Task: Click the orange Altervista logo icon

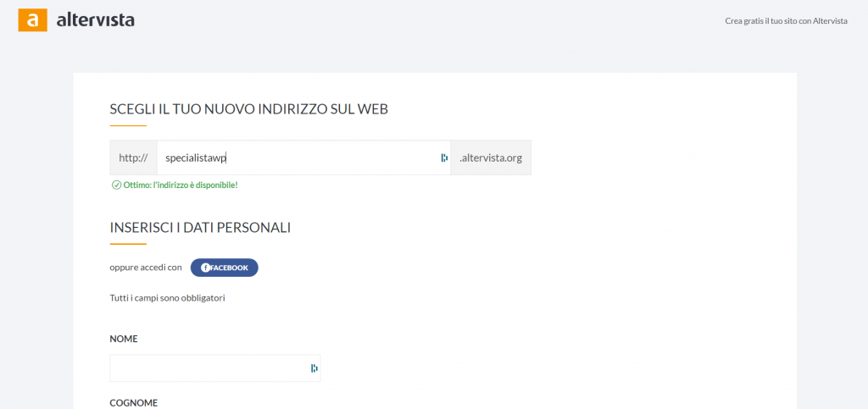Action: tap(32, 19)
